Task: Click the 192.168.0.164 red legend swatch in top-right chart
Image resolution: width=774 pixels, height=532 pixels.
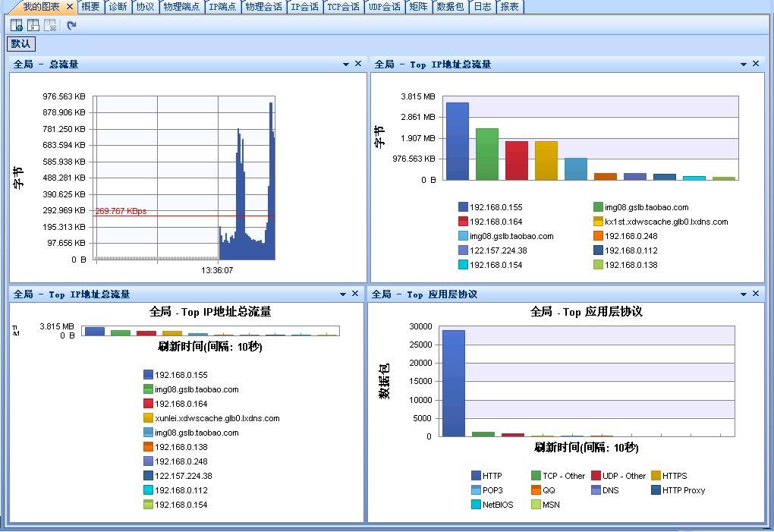Action: pos(463,222)
